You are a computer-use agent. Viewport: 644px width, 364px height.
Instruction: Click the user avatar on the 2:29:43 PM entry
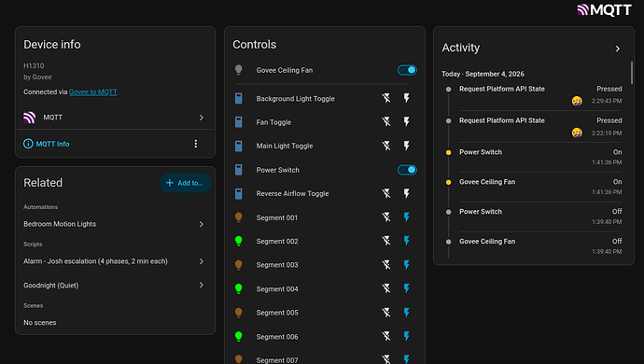pos(577,101)
